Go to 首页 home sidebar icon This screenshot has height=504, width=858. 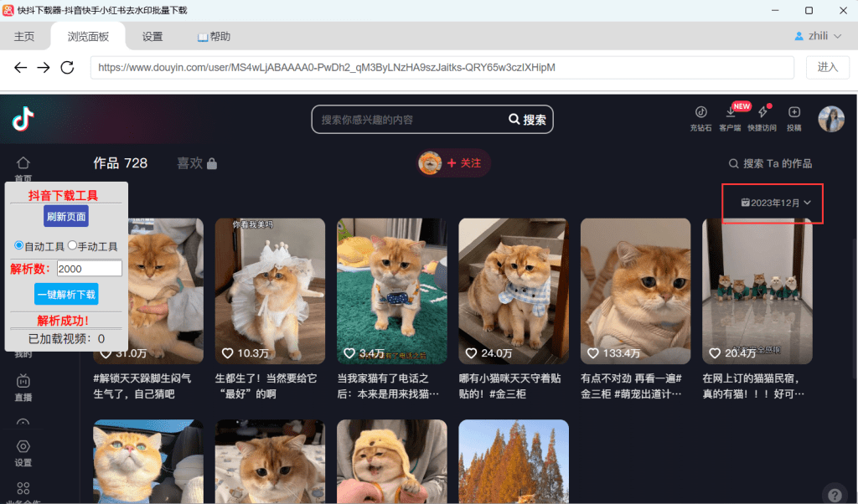point(23,163)
